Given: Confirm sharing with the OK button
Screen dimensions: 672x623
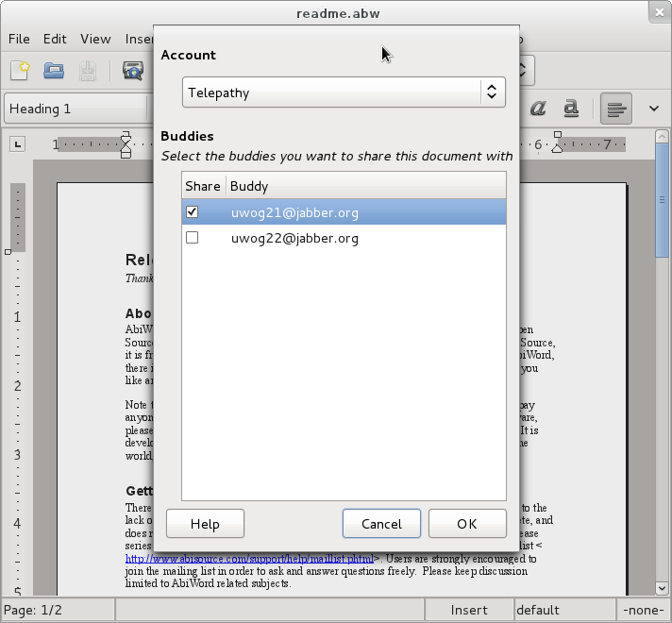Looking at the screenshot, I should click(x=467, y=524).
